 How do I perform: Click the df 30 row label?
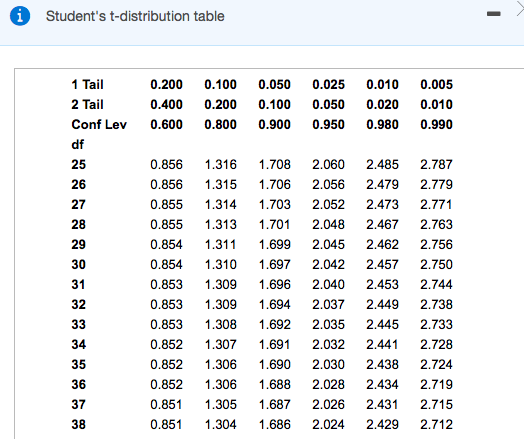coord(79,265)
